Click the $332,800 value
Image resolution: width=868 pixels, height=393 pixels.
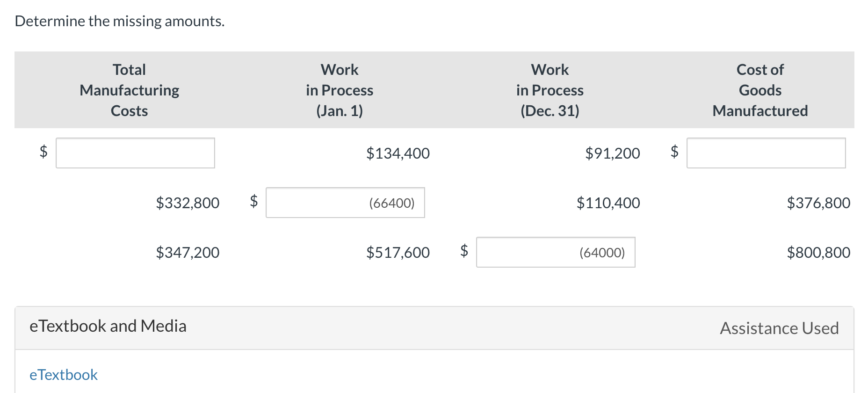[188, 203]
